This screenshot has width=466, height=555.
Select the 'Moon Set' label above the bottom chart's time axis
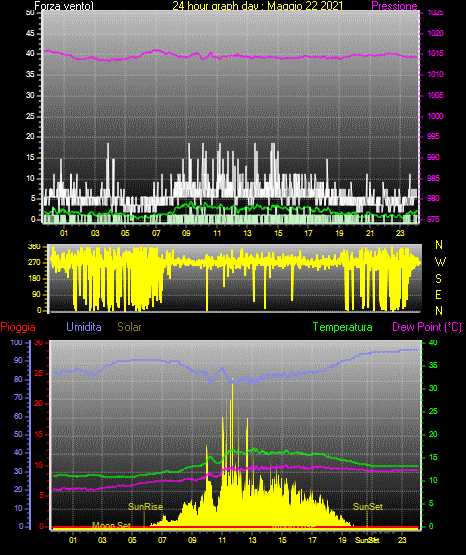[x=111, y=526]
